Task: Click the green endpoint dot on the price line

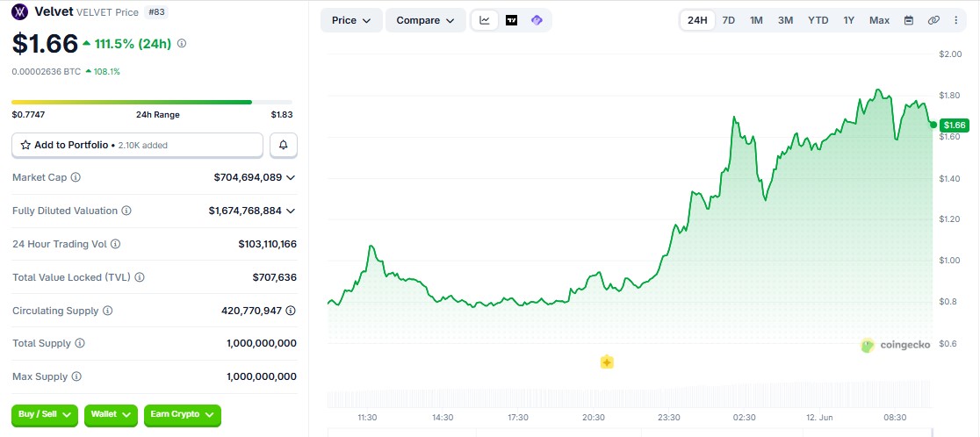Action: (933, 125)
